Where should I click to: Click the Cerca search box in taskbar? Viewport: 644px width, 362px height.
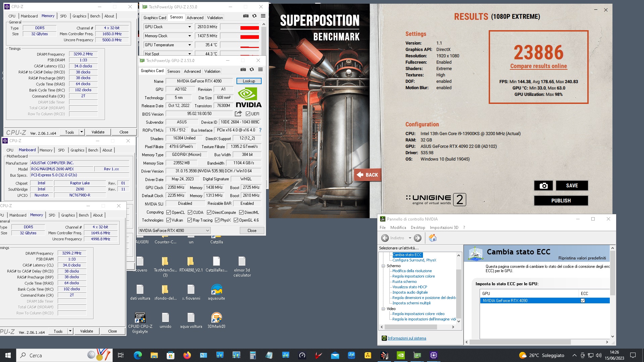[x=64, y=355]
